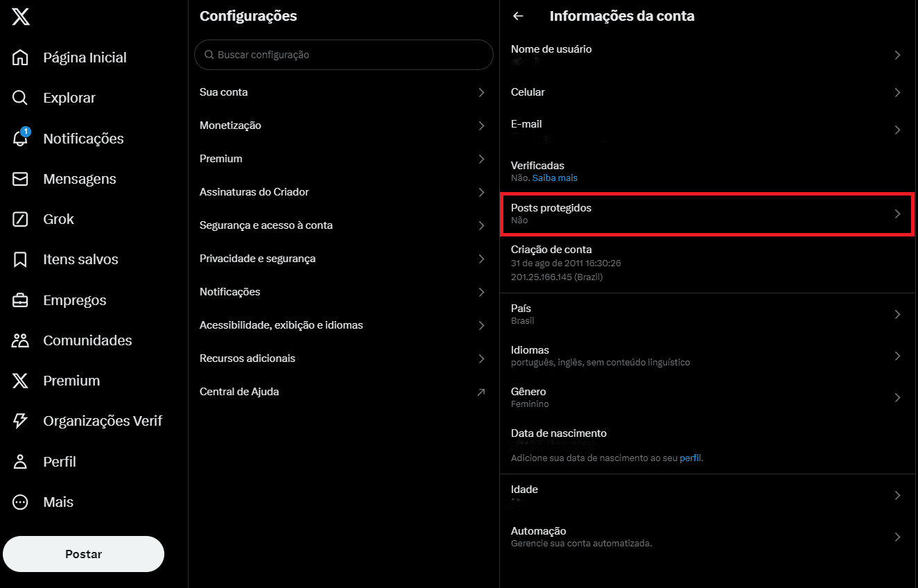Select Acessibilidade, exibição e idiomas
Viewport: 918px width, 588px height.
(x=344, y=325)
